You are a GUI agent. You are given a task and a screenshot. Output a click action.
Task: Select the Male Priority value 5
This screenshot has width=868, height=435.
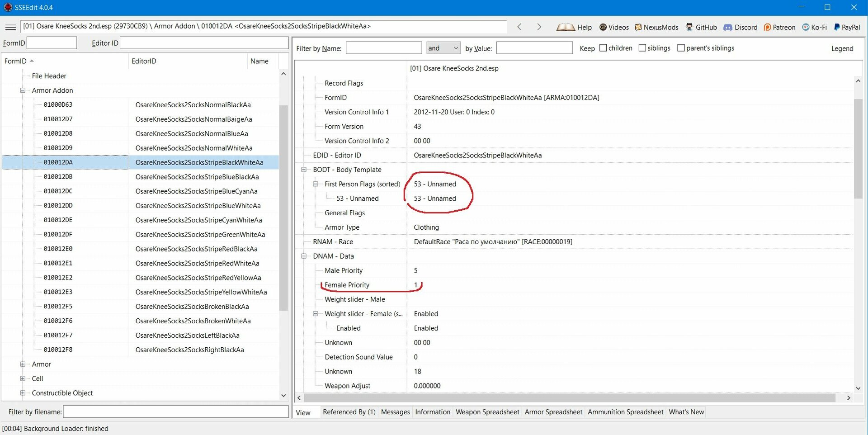tap(415, 270)
